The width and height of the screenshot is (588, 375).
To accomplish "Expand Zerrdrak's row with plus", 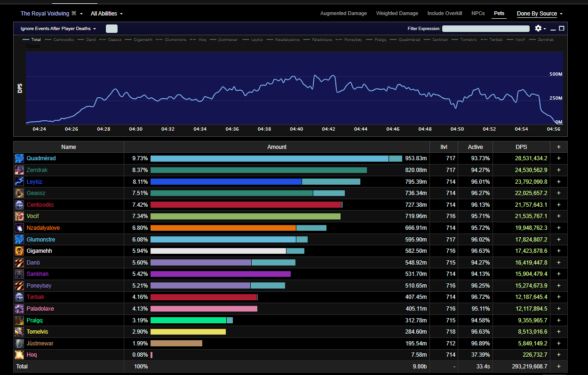I will coord(559,170).
